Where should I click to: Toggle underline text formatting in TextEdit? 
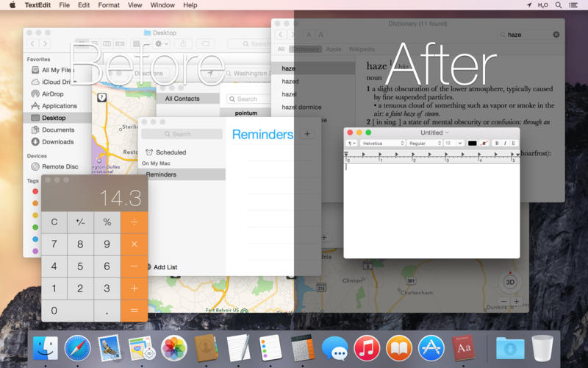[513, 143]
